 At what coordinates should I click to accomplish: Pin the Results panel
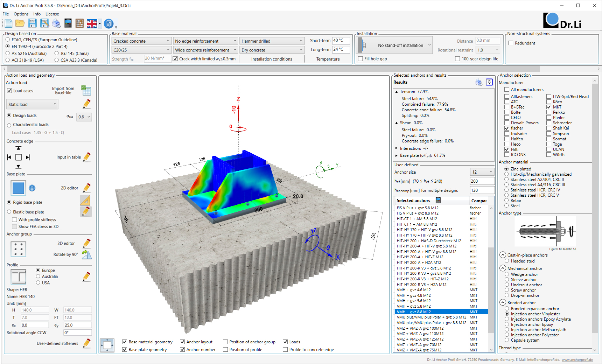click(x=489, y=82)
